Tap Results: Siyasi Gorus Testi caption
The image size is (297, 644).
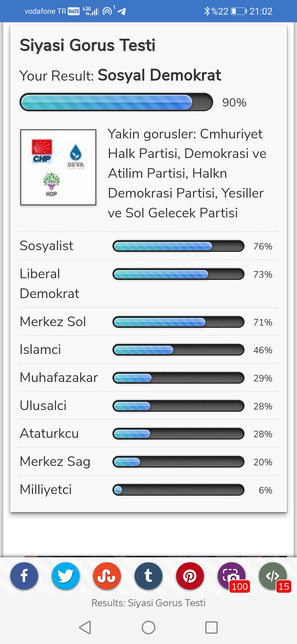point(148,603)
